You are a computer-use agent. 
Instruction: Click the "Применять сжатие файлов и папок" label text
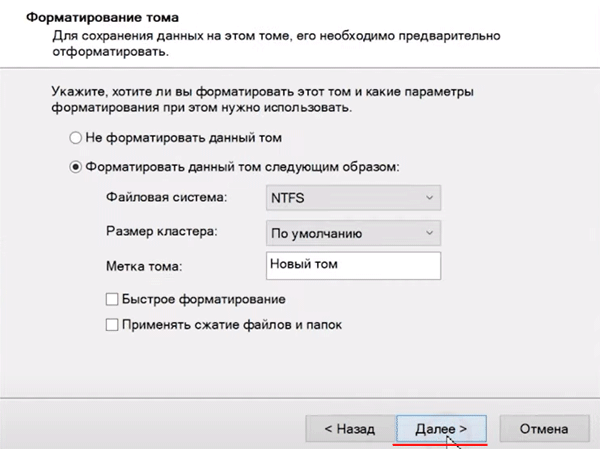[231, 325]
